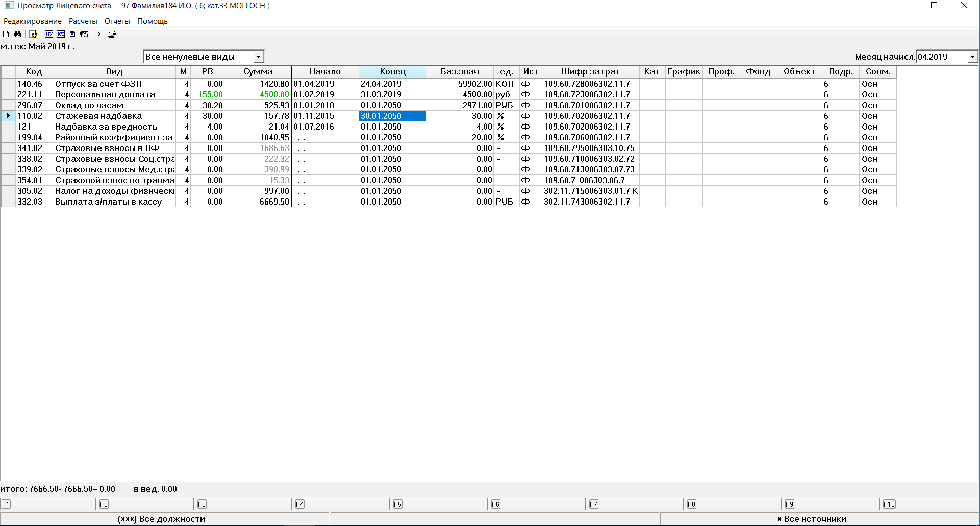Click the Баз.знач column header
980x526 pixels.
coord(460,72)
